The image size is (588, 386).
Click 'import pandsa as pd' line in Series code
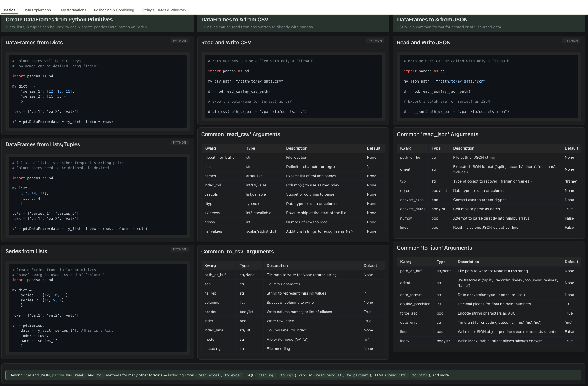click(32, 280)
